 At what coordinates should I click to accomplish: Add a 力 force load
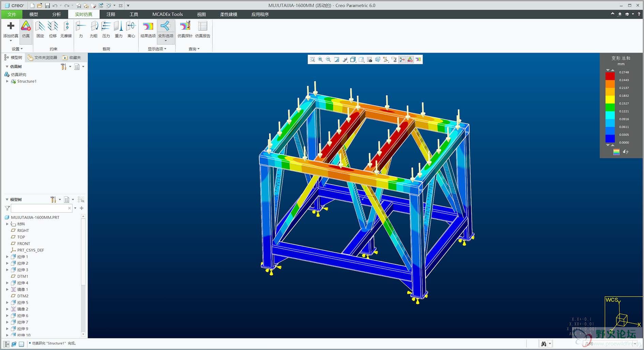pyautogui.click(x=81, y=30)
